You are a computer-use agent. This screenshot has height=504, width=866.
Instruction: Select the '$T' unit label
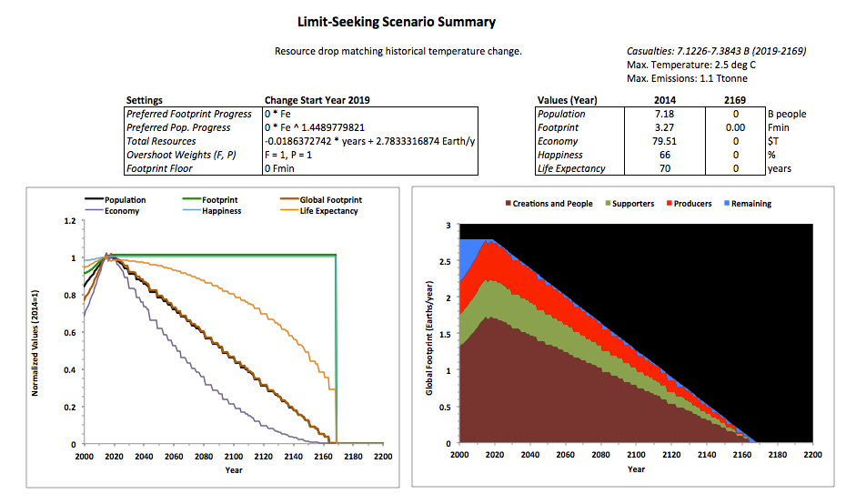(x=772, y=141)
